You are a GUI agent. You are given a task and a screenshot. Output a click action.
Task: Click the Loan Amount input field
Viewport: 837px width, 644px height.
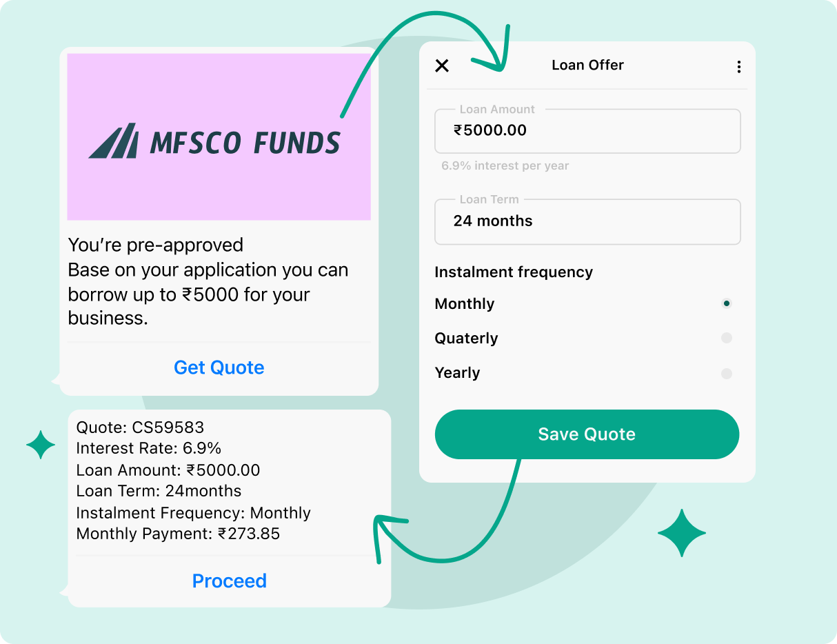[x=587, y=130]
